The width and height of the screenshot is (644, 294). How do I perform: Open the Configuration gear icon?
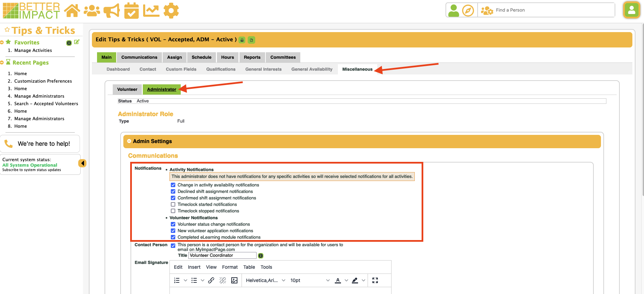[x=171, y=11]
